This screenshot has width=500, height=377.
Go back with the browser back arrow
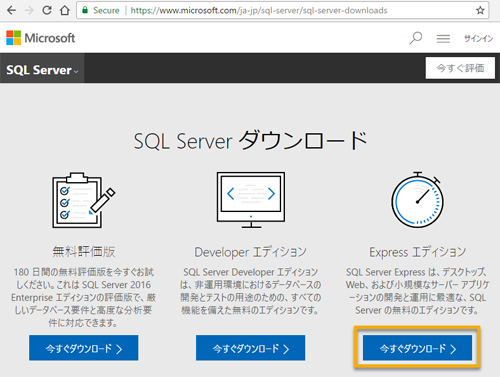pos(11,10)
